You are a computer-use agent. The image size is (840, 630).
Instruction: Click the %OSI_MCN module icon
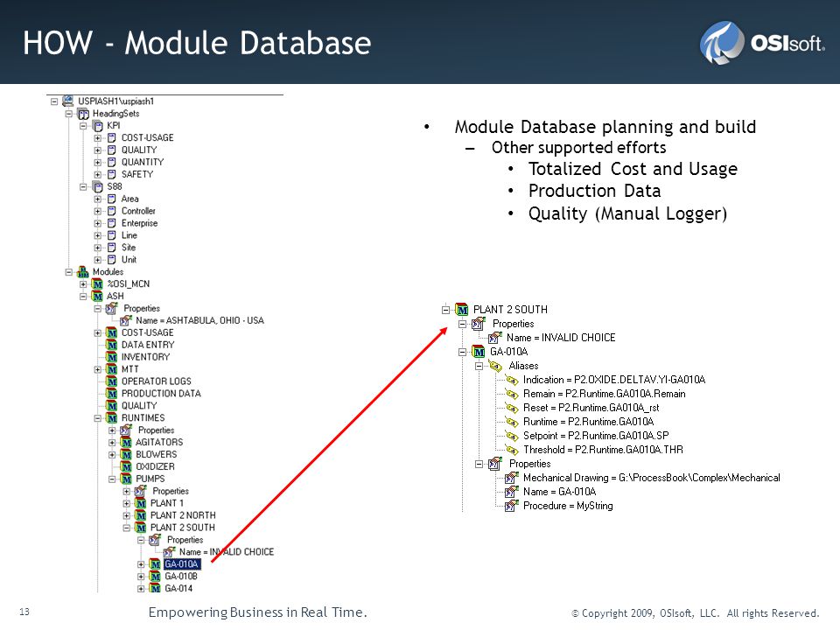point(97,283)
